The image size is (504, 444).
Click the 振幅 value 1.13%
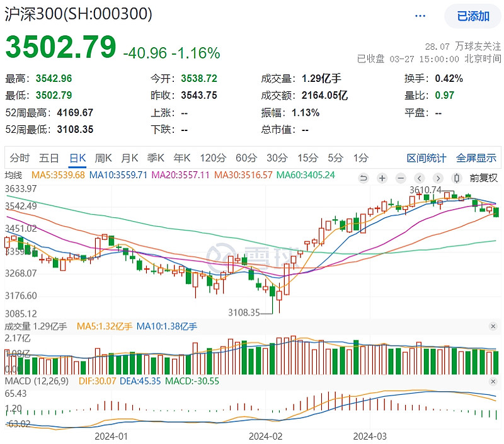click(306, 113)
